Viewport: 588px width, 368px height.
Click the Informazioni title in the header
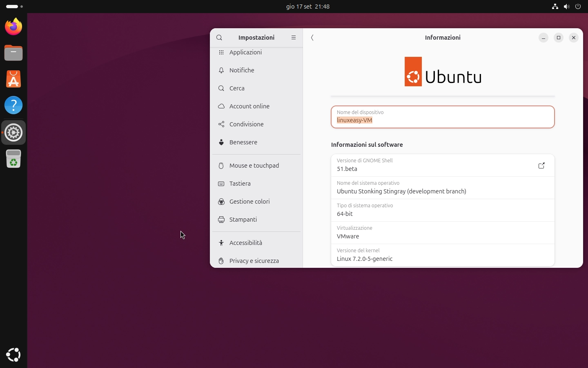pyautogui.click(x=443, y=38)
